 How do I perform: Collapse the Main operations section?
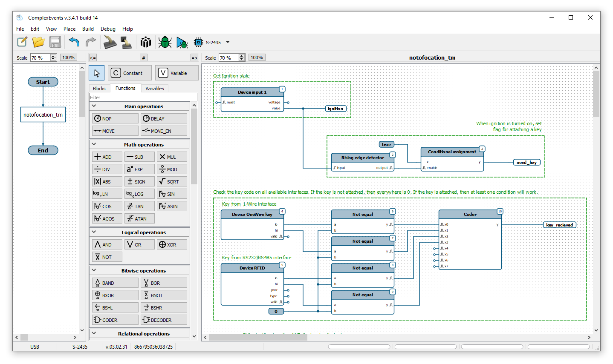[94, 106]
